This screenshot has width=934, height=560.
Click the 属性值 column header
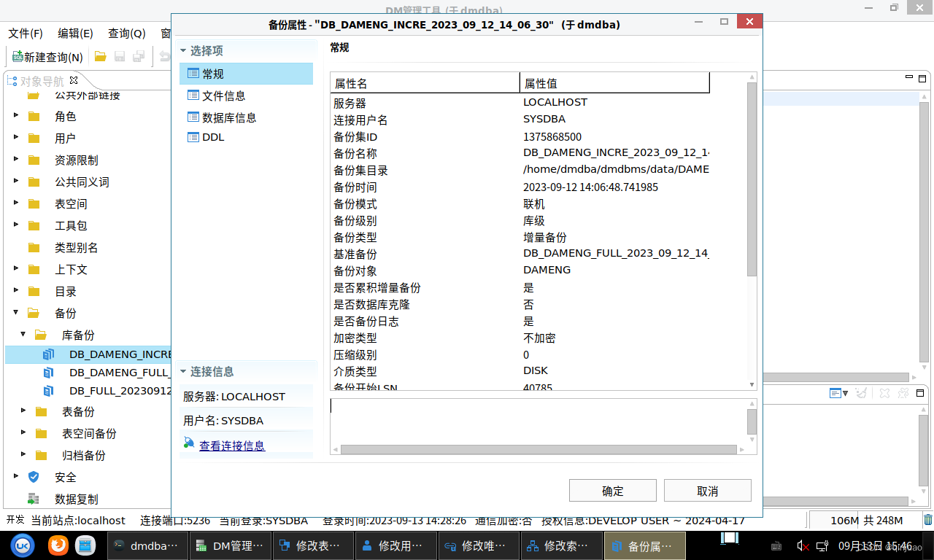(x=614, y=83)
